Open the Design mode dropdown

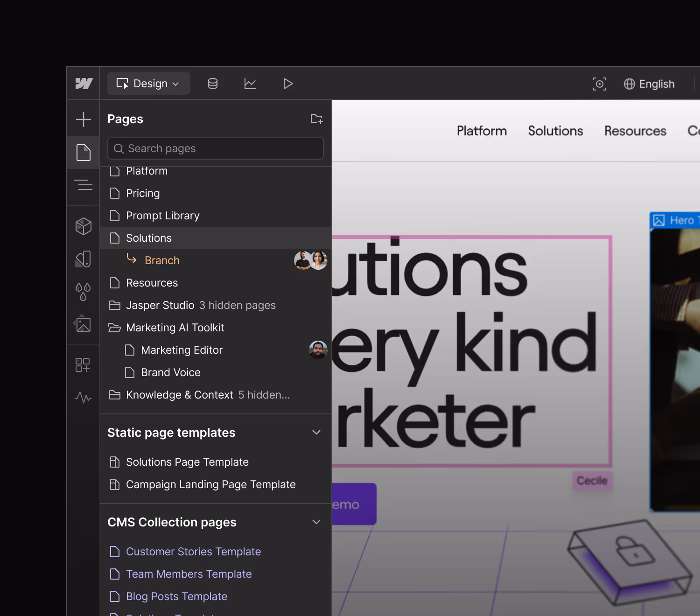148,84
